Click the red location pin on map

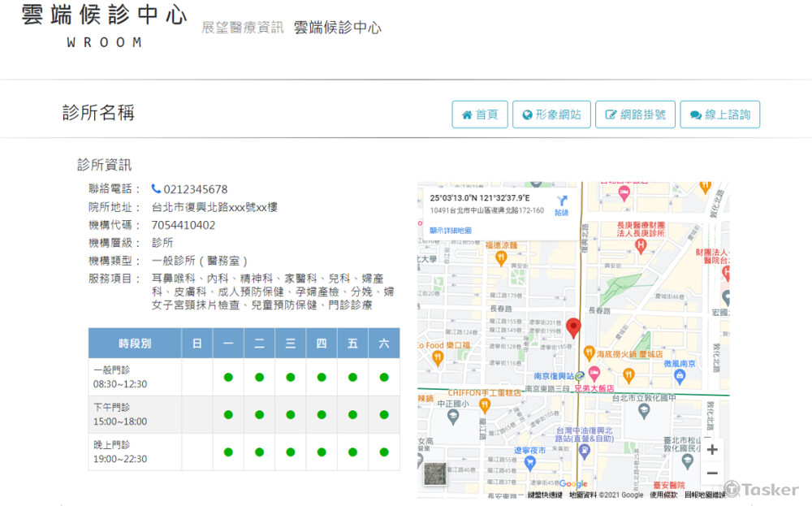(x=573, y=327)
